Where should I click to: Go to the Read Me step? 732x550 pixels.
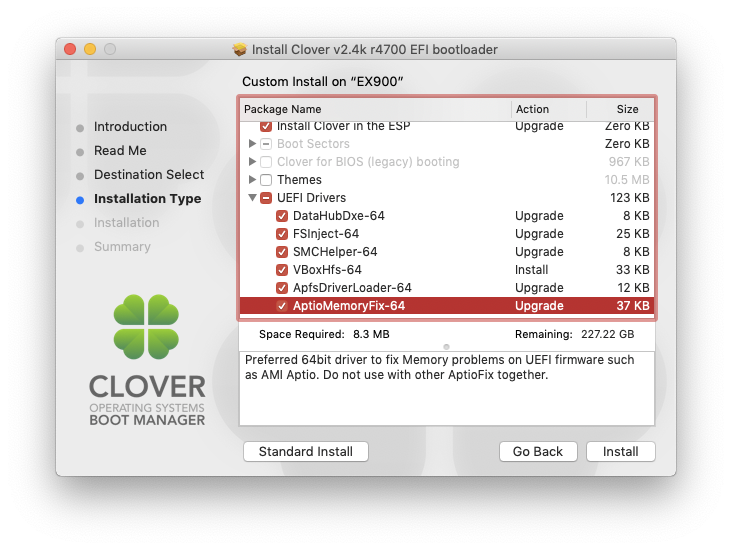(120, 151)
